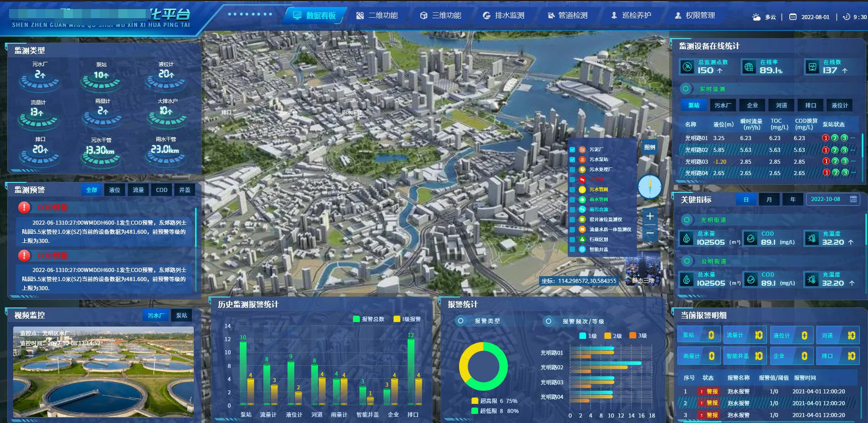The image size is (868, 423).
Task: Expand more options for 光明路02 row
Action: [853, 150]
